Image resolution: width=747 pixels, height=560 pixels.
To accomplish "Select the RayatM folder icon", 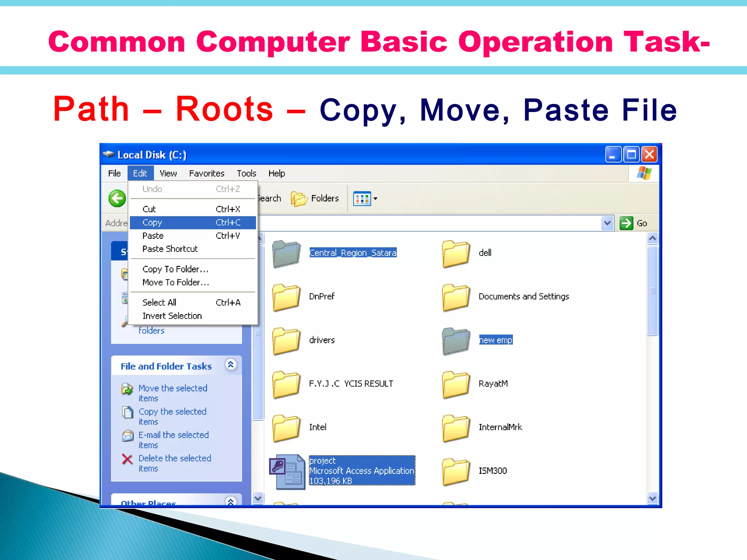I will click(456, 384).
